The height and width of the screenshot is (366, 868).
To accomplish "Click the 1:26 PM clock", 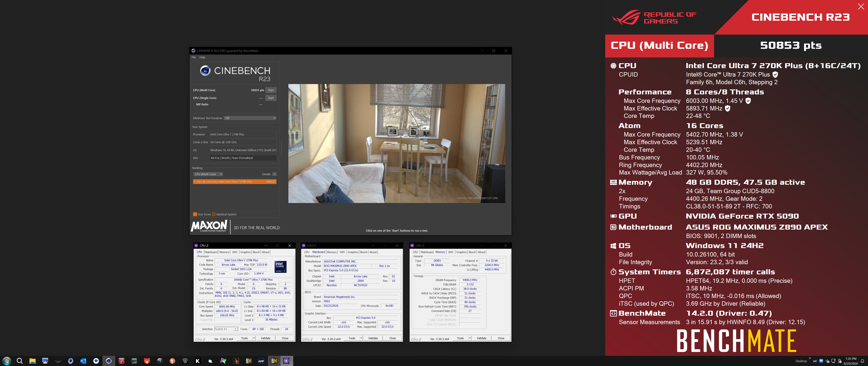I will click(851, 359).
